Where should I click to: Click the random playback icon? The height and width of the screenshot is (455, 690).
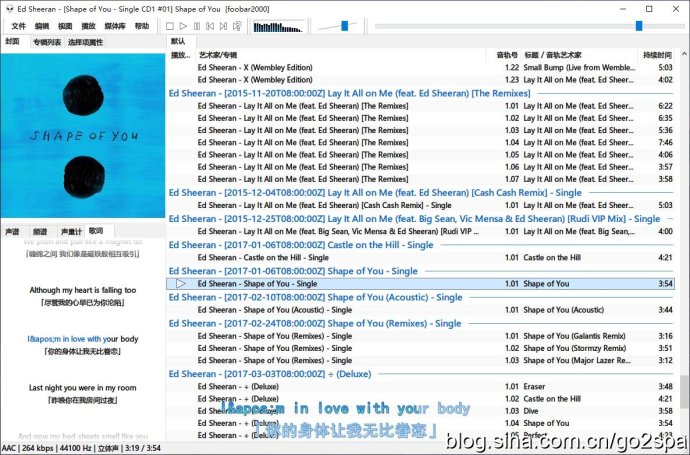click(237, 26)
